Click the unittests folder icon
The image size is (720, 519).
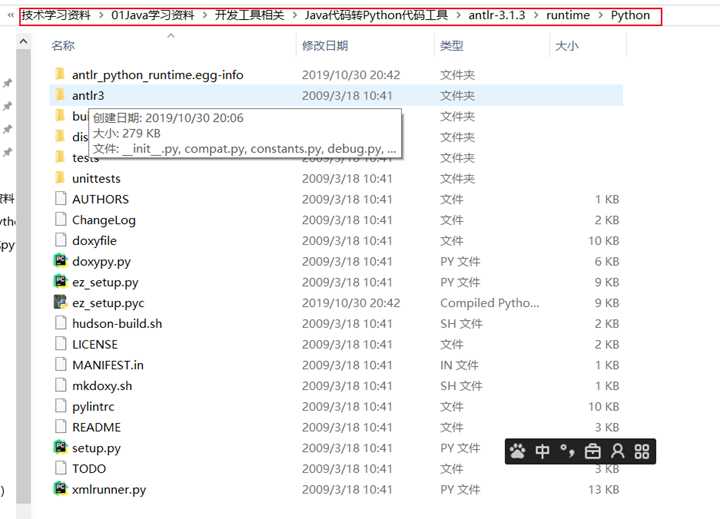60,178
